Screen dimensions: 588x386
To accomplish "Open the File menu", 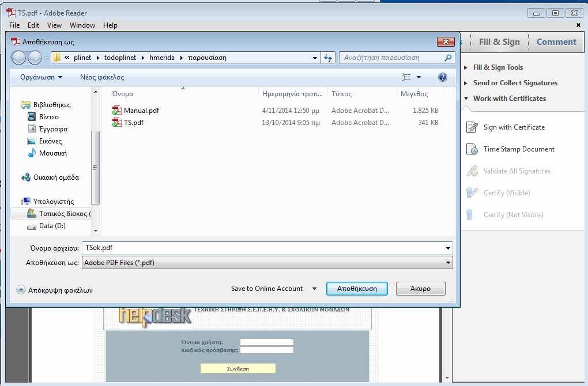I will (x=14, y=25).
